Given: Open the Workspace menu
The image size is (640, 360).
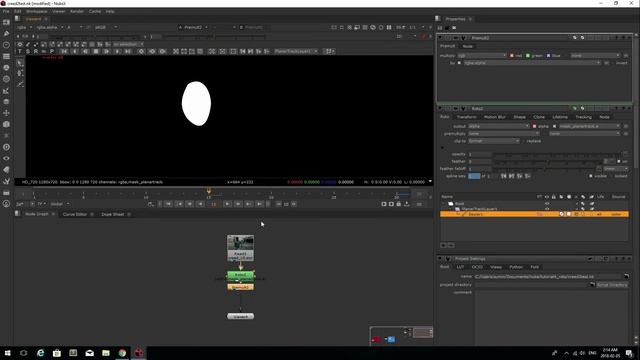Looking at the screenshot, I should tap(36, 11).
